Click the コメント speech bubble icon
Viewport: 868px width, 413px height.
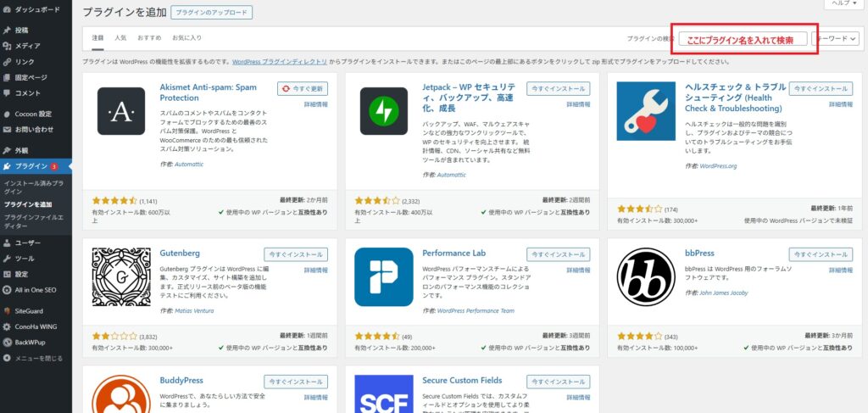point(7,93)
